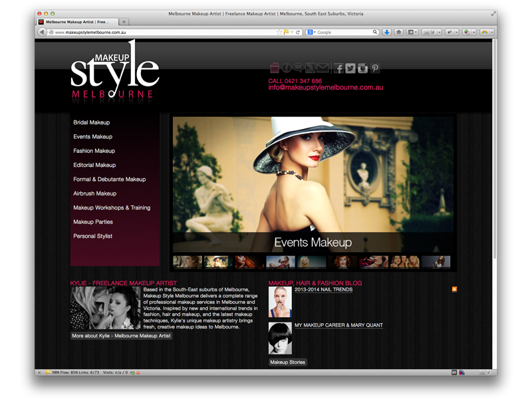Open the Pinterest social icon
Viewport: 532px width, 399px height.
pos(375,68)
